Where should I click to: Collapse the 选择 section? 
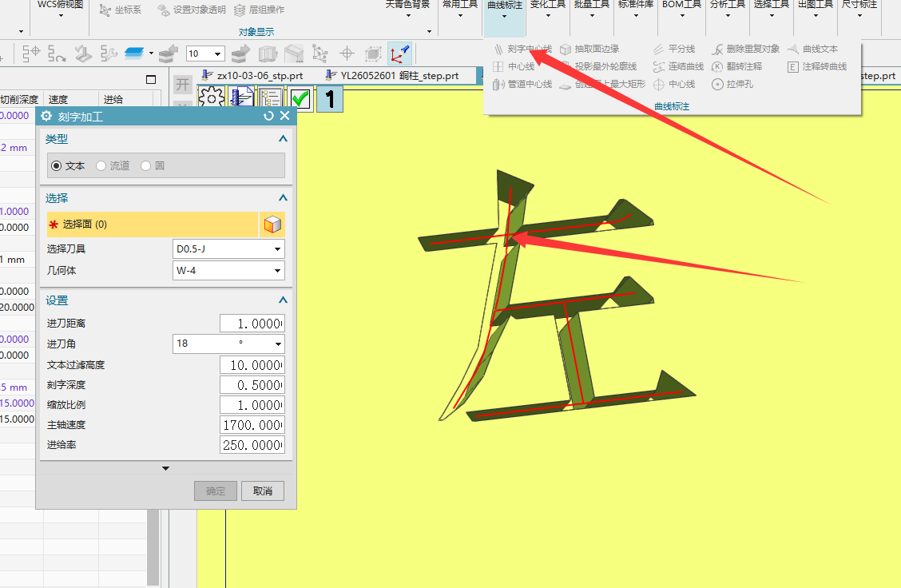tap(283, 197)
